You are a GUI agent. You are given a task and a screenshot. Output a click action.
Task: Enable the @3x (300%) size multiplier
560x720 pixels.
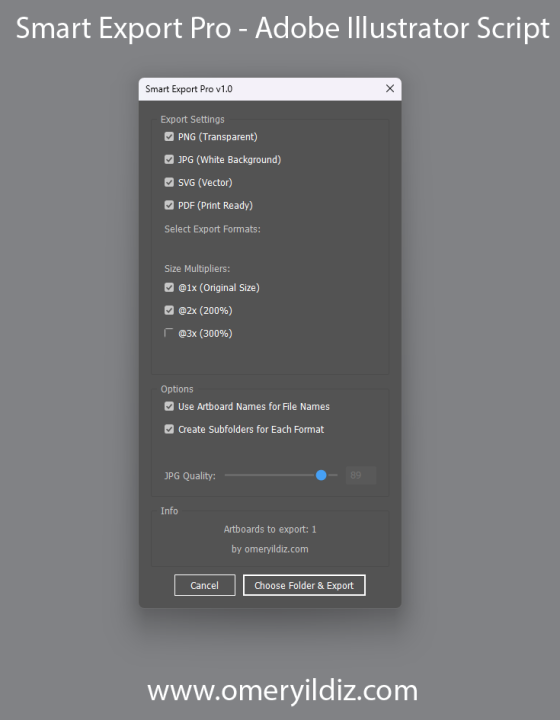(169, 333)
